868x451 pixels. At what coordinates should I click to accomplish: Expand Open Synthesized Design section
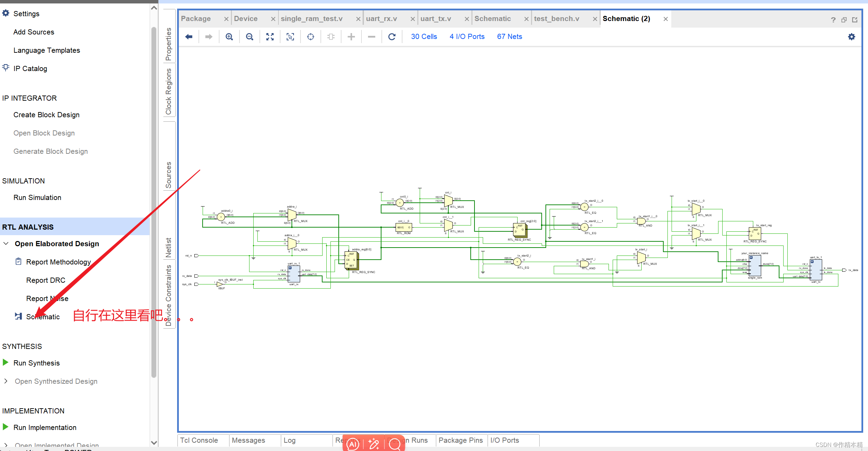[x=6, y=381]
